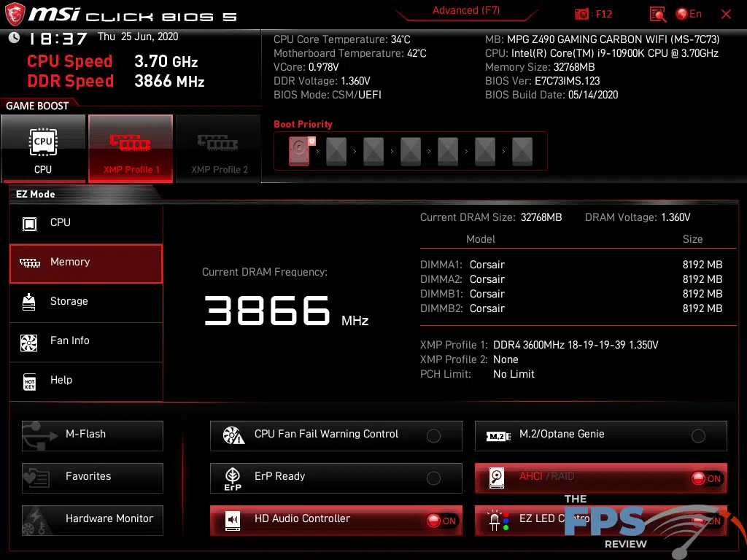Switch to Advanced (F7) mode
This screenshot has height=560, width=747.
(466, 10)
